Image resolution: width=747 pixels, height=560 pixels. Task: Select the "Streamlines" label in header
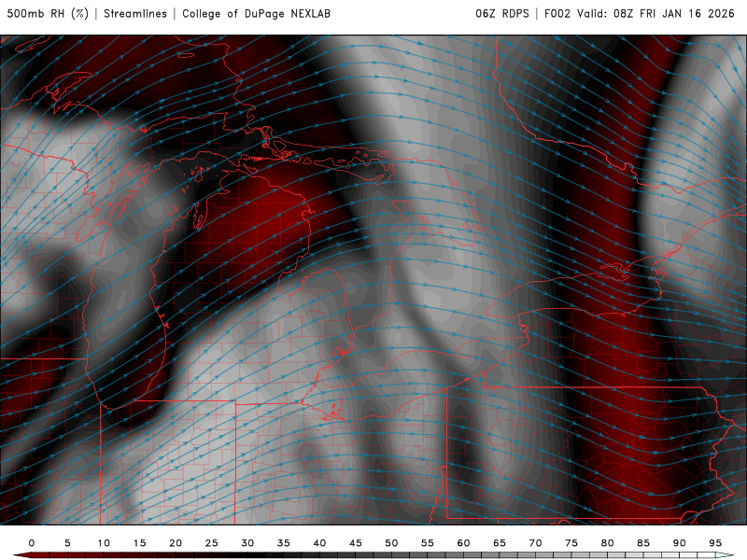pyautogui.click(x=135, y=14)
